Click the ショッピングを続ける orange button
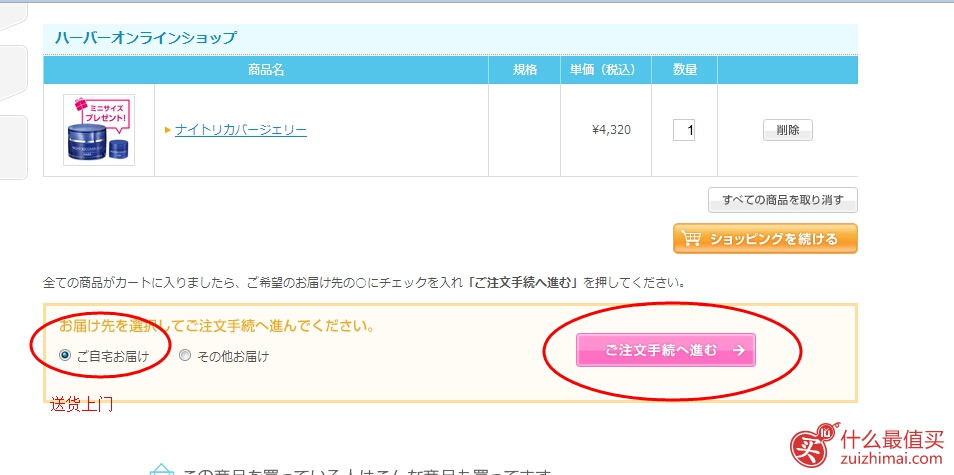 point(765,238)
